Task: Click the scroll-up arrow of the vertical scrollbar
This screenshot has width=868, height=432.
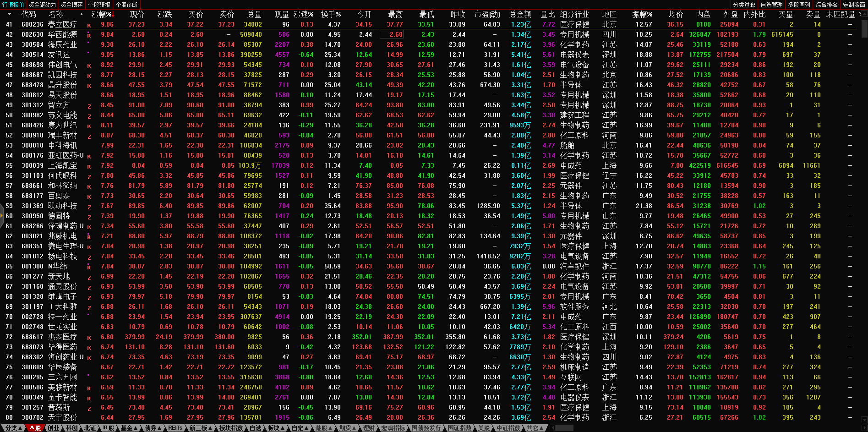Action: point(864,13)
